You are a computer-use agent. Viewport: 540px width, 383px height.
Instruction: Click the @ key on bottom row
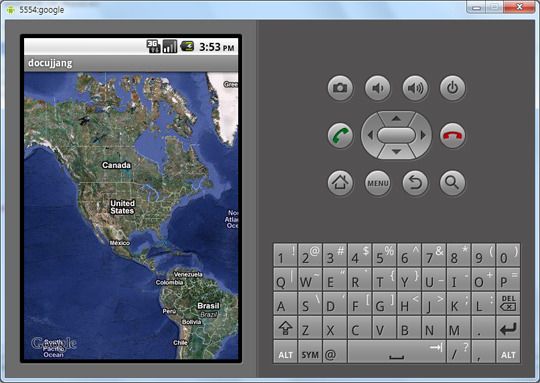[334, 352]
